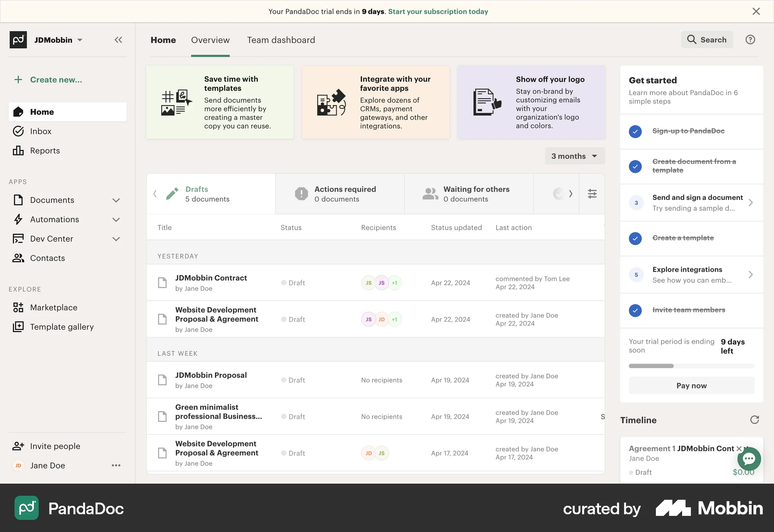Open the chat support bubble

(x=749, y=459)
